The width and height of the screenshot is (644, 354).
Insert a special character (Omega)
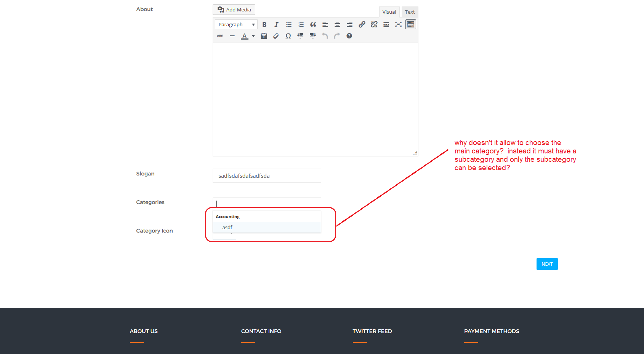tap(288, 36)
